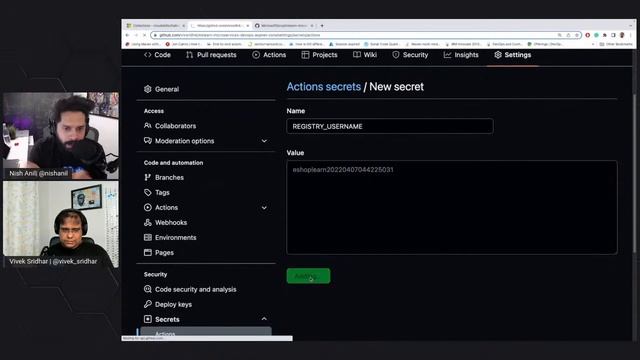Switch to the Pull requests tab

[211, 55]
